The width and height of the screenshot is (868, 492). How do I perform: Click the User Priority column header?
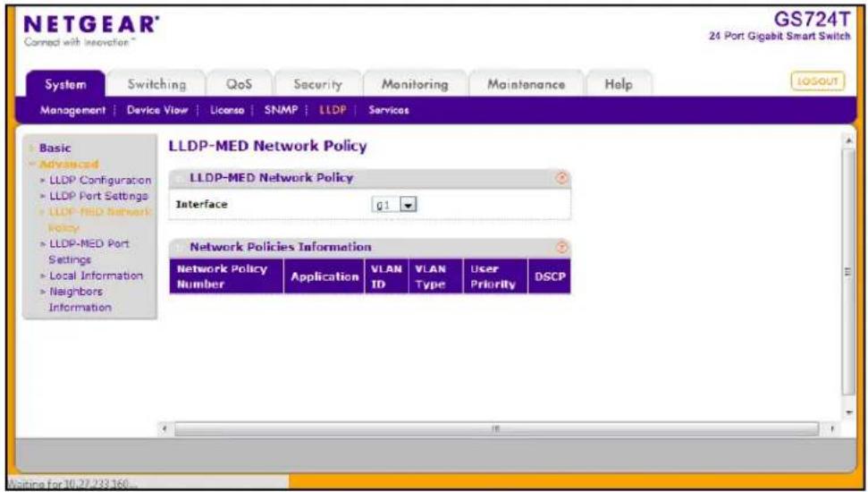pos(495,276)
